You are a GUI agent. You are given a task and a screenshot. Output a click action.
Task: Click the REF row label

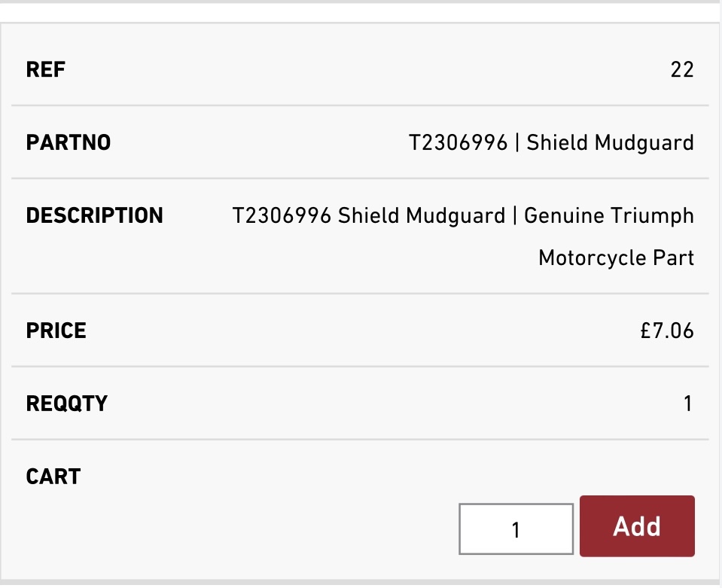[x=46, y=70]
